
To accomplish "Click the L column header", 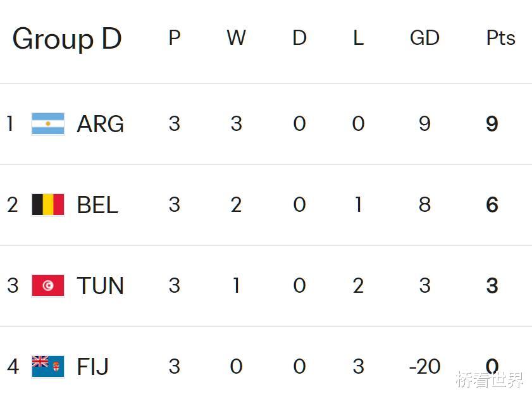I will point(358,39).
